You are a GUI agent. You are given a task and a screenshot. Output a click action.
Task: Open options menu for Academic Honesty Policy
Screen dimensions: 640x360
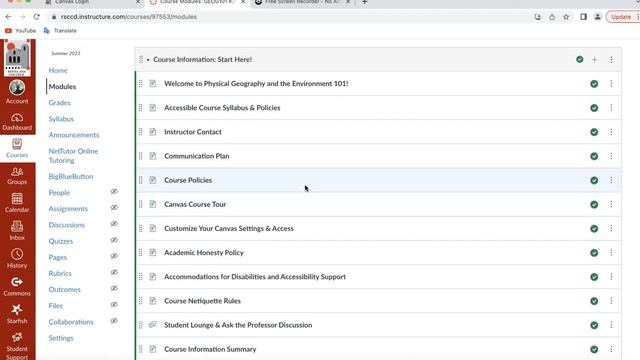pos(611,253)
